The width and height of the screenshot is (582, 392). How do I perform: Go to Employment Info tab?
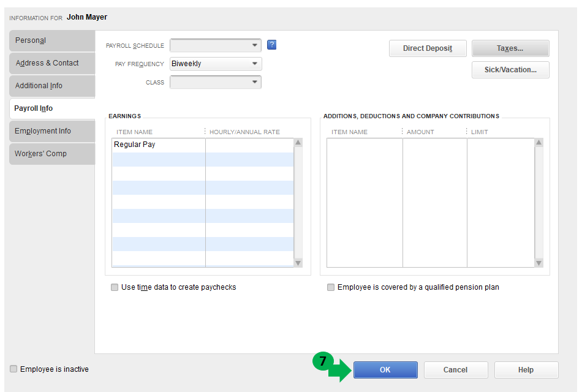point(52,131)
